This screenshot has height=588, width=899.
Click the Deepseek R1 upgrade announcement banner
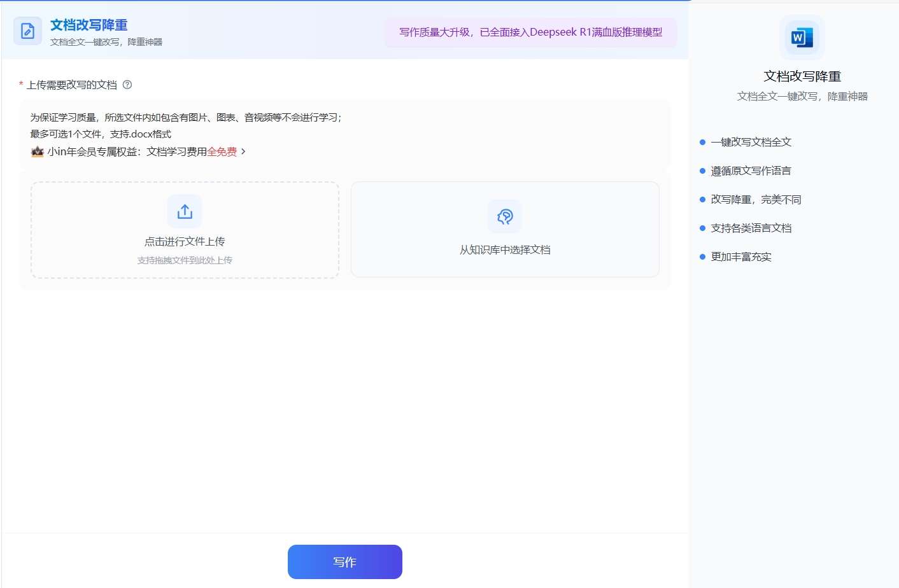[x=530, y=32]
